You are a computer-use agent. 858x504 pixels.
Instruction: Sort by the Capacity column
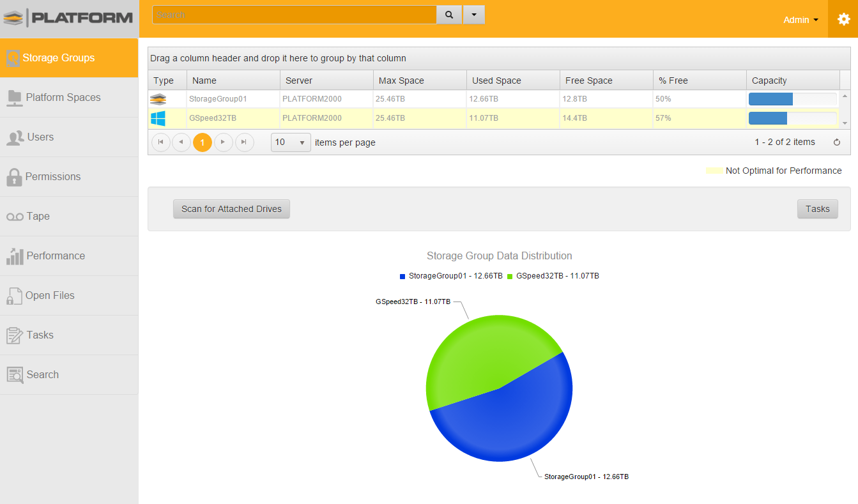(793, 80)
